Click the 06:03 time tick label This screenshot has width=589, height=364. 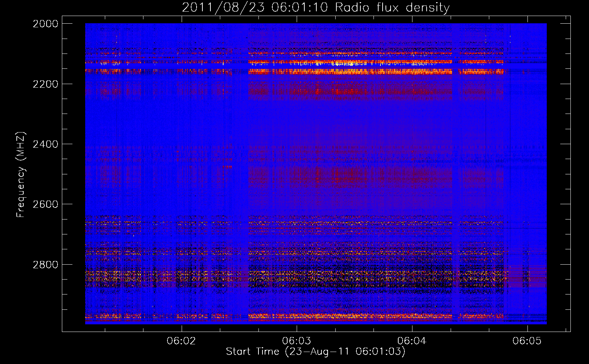pos(297,341)
